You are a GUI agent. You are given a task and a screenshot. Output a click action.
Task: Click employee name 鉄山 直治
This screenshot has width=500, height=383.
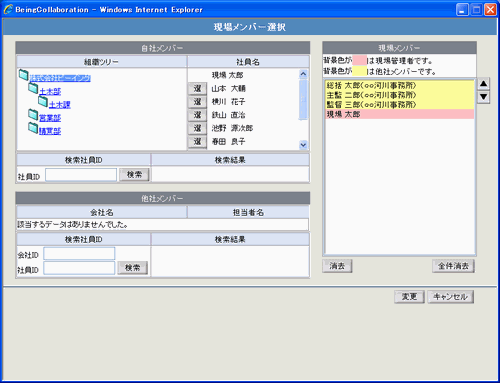click(229, 115)
